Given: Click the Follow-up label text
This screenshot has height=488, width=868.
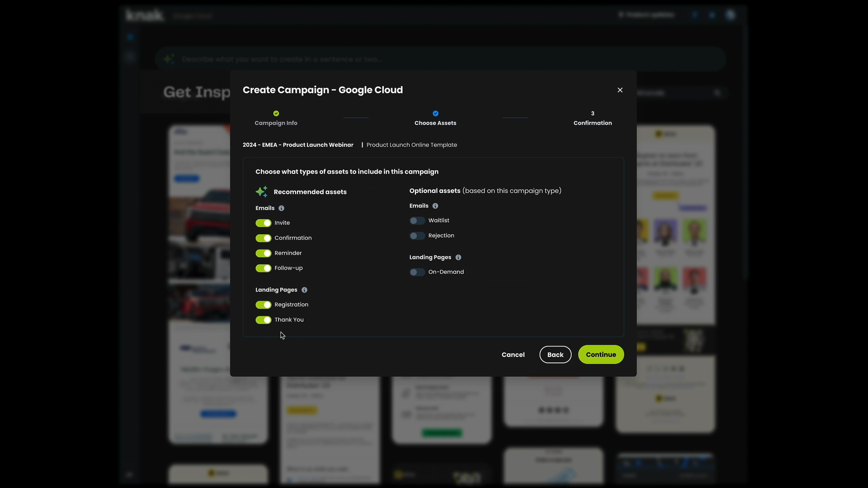Looking at the screenshot, I should tap(288, 268).
